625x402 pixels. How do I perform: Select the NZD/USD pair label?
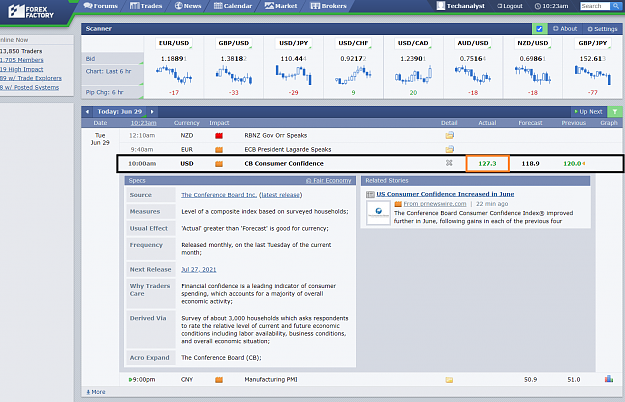point(533,43)
